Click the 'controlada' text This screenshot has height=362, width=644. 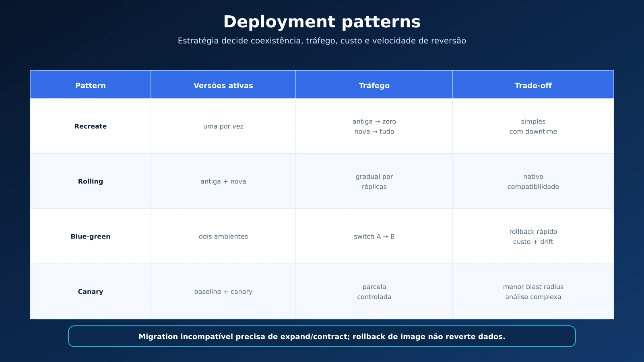[x=374, y=297]
